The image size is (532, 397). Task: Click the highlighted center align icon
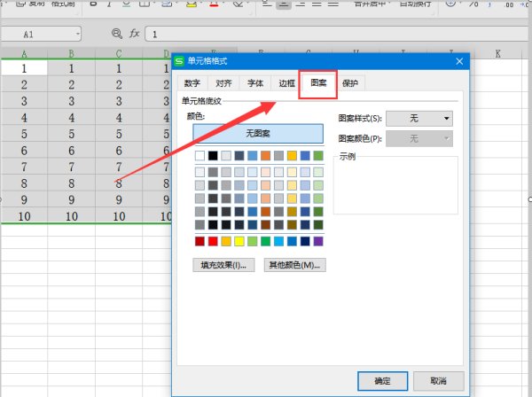click(x=284, y=4)
